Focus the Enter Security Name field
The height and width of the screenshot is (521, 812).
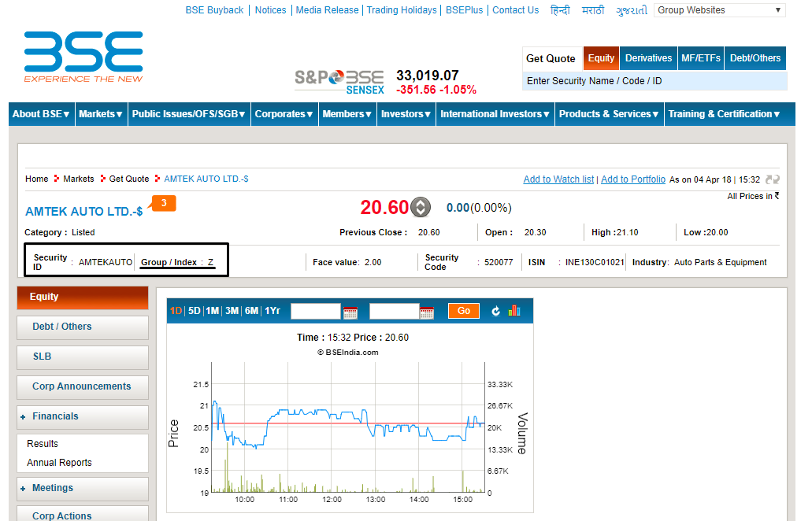coord(654,81)
